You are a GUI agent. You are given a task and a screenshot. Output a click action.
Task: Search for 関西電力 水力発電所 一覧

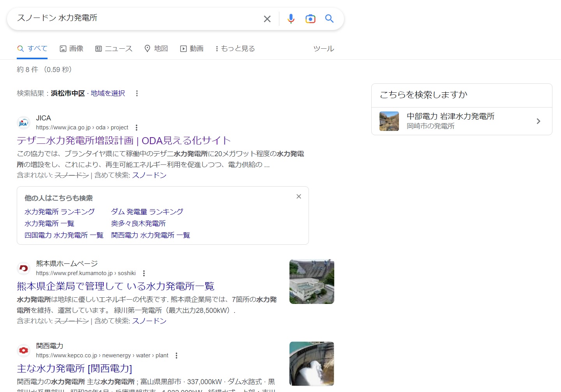(151, 235)
